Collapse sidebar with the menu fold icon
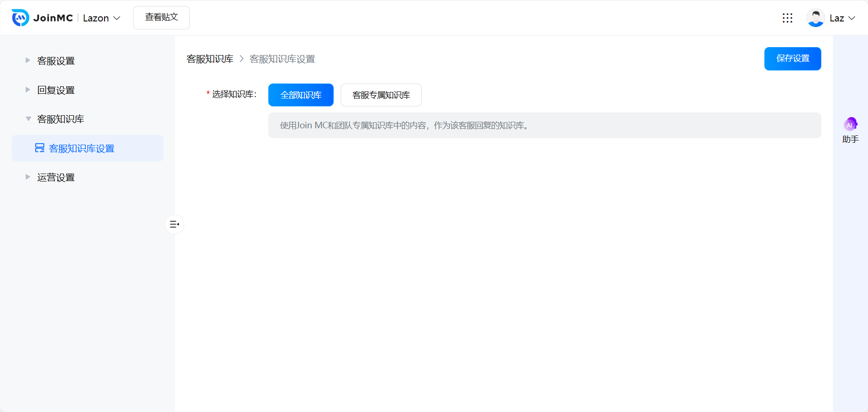Image resolution: width=868 pixels, height=412 pixels. click(175, 224)
